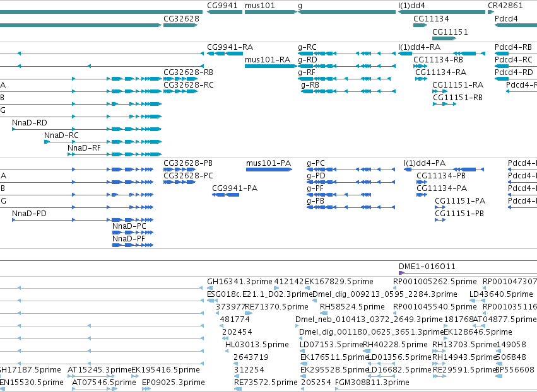The image size is (537, 392).
Task: Click protein CG11151-PB
Action: pyautogui.click(x=459, y=214)
